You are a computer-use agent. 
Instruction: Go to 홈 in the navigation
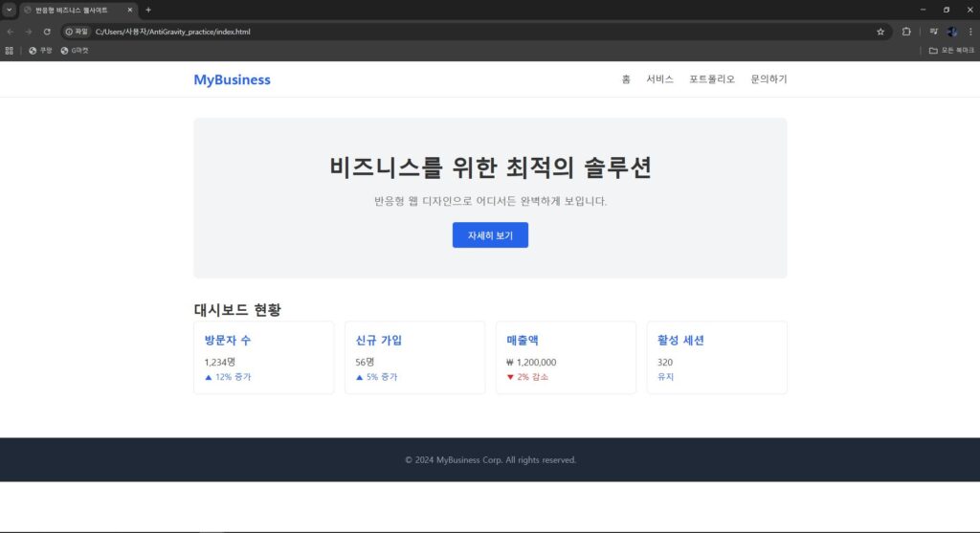[x=626, y=79]
